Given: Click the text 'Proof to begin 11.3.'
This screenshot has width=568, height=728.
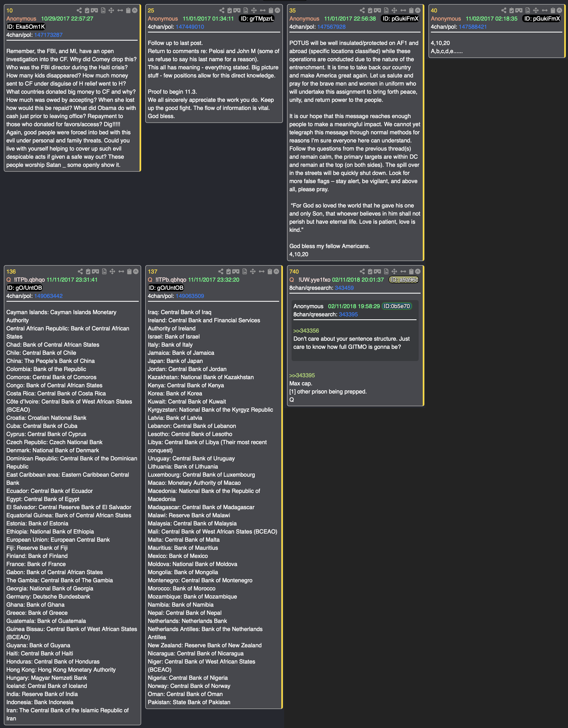Looking at the screenshot, I should tap(172, 92).
